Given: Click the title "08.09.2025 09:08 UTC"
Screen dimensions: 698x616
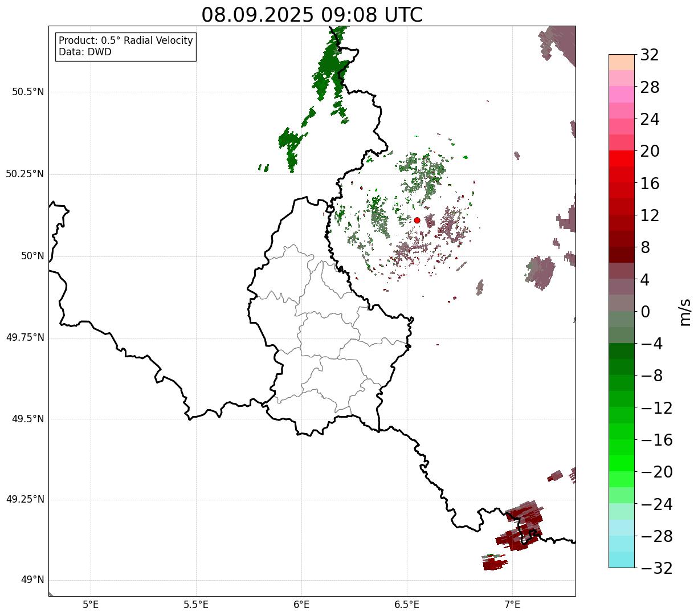Looking at the screenshot, I should (312, 15).
